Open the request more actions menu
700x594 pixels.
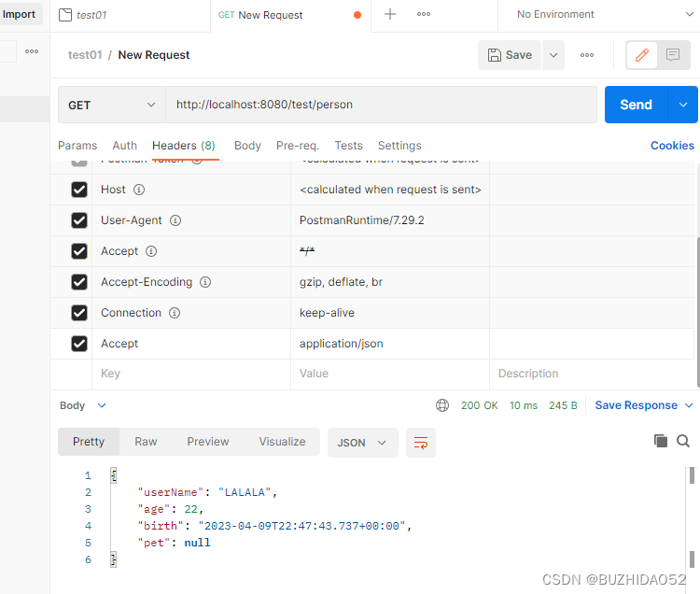click(587, 55)
